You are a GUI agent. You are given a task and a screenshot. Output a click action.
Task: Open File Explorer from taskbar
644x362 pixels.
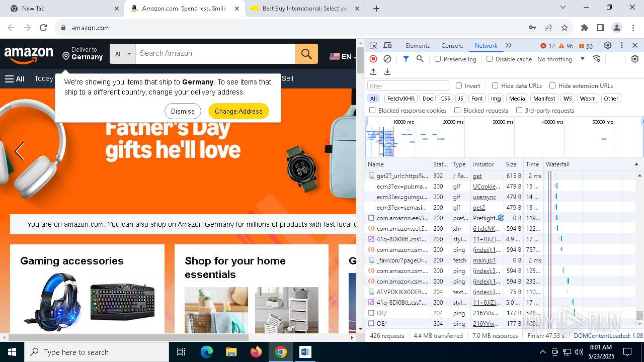click(231, 352)
